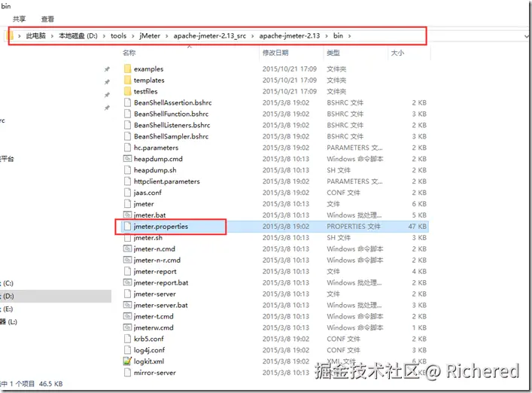Go to tools in the address path

pos(118,35)
